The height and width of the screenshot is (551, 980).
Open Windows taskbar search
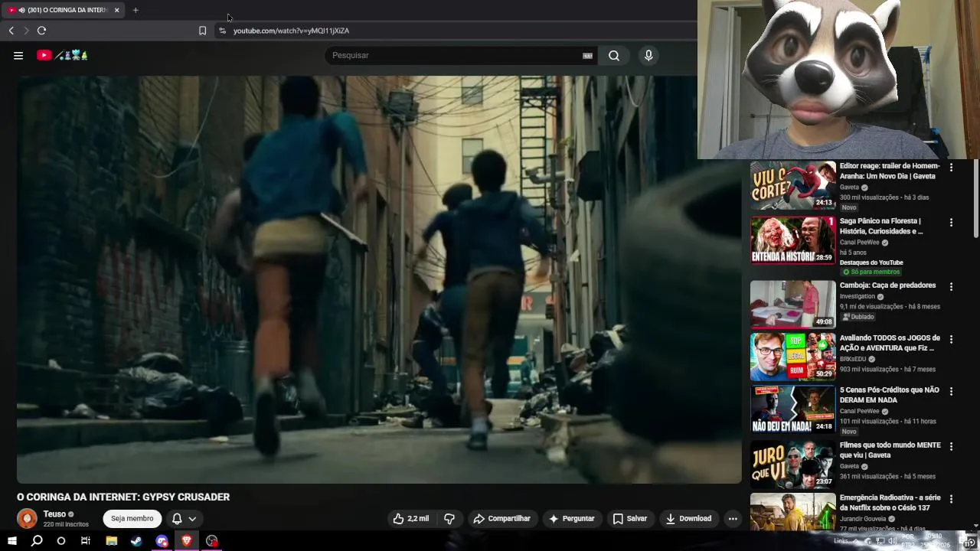pyautogui.click(x=37, y=541)
